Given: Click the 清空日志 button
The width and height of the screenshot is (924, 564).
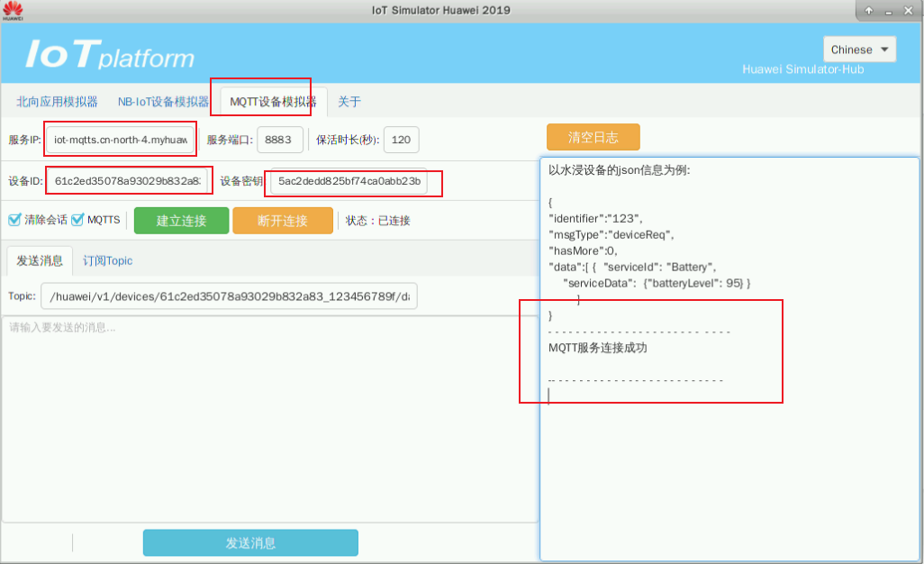Looking at the screenshot, I should pyautogui.click(x=593, y=137).
